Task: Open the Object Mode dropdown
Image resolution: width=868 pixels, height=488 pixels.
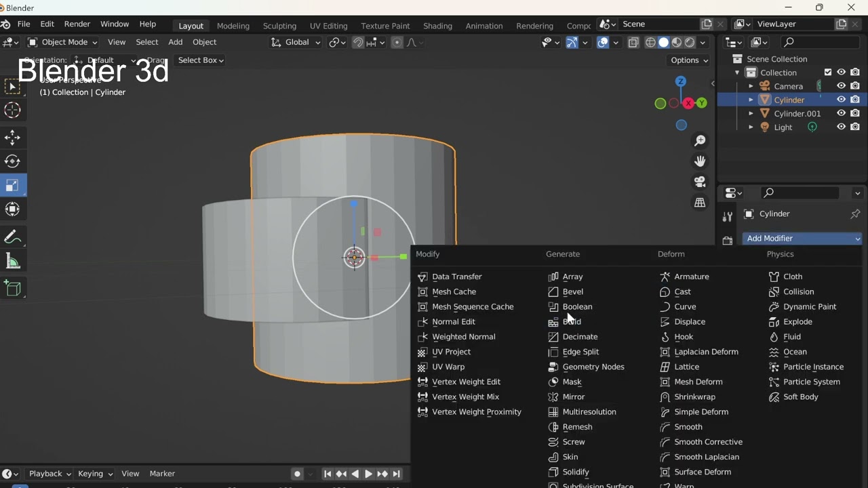Action: (62, 42)
